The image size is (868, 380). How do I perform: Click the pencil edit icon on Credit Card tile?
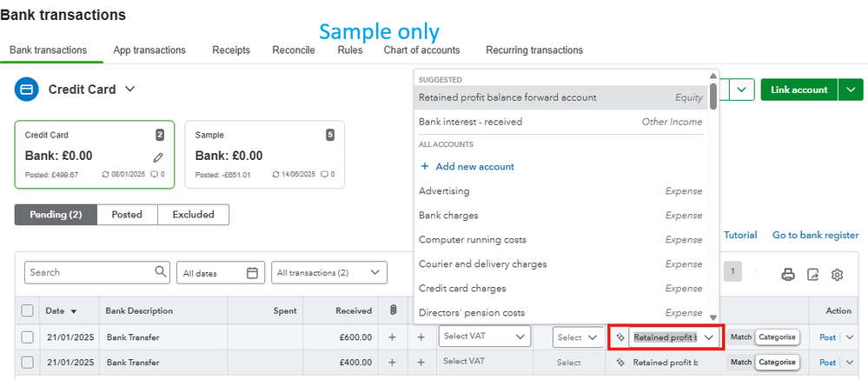(x=157, y=157)
